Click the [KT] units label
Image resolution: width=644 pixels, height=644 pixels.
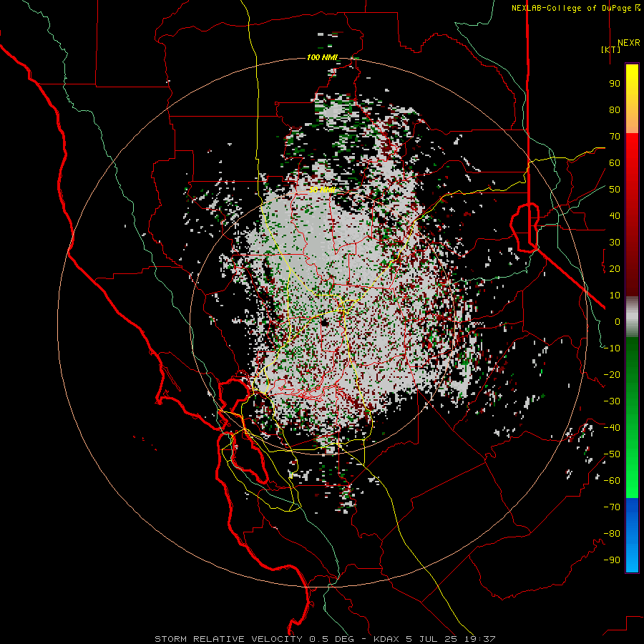point(611,49)
